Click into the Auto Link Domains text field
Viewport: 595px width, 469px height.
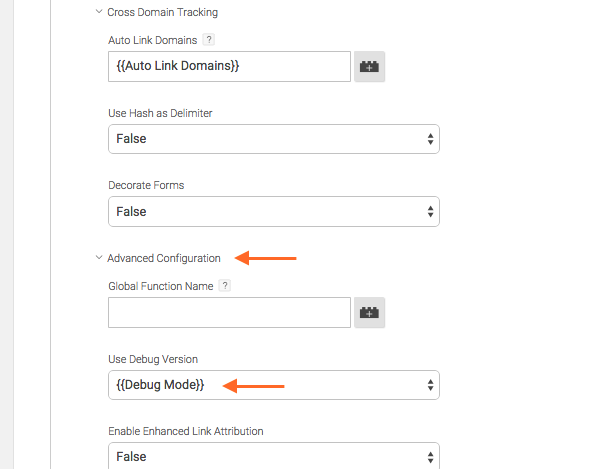click(x=229, y=66)
